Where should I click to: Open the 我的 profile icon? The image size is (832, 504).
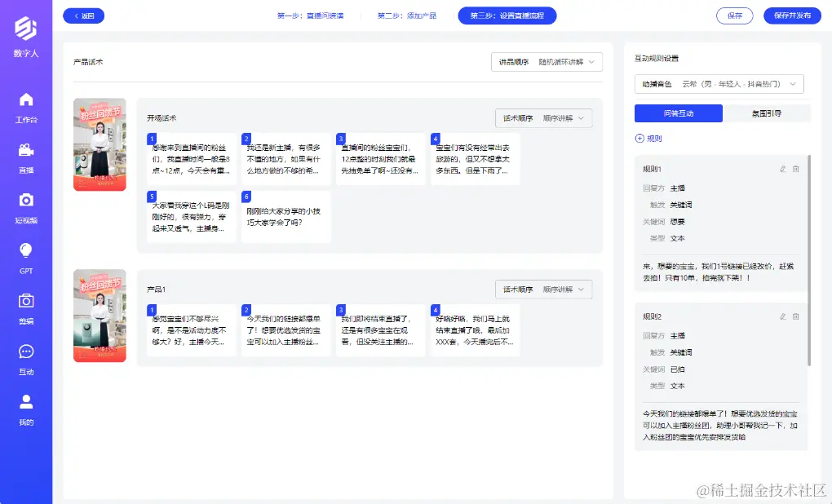[26, 402]
